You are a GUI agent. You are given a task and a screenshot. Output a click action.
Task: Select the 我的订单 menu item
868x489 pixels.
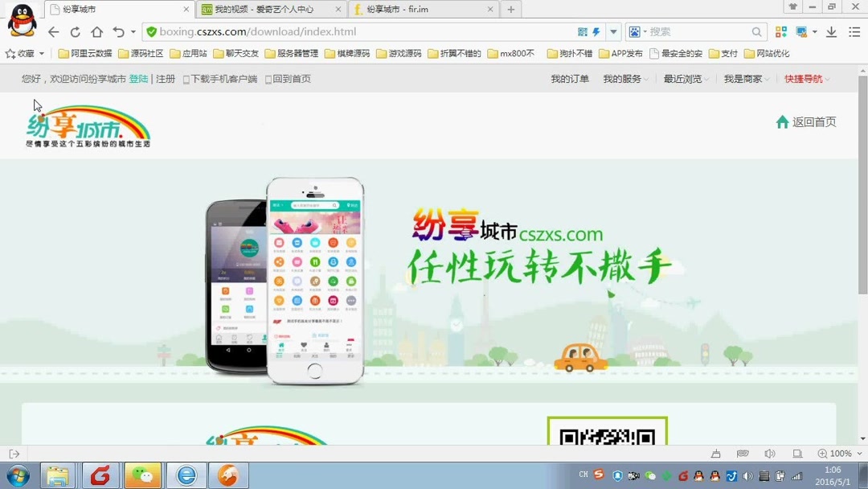(570, 79)
